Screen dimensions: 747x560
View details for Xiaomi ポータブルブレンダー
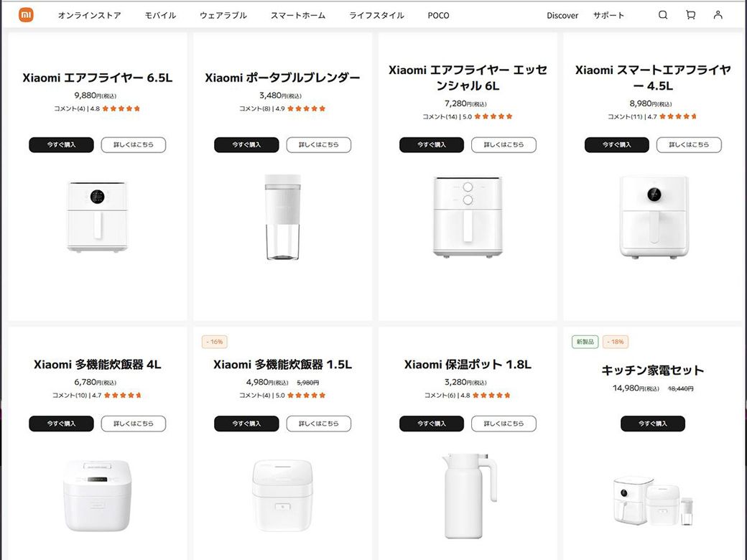[318, 145]
